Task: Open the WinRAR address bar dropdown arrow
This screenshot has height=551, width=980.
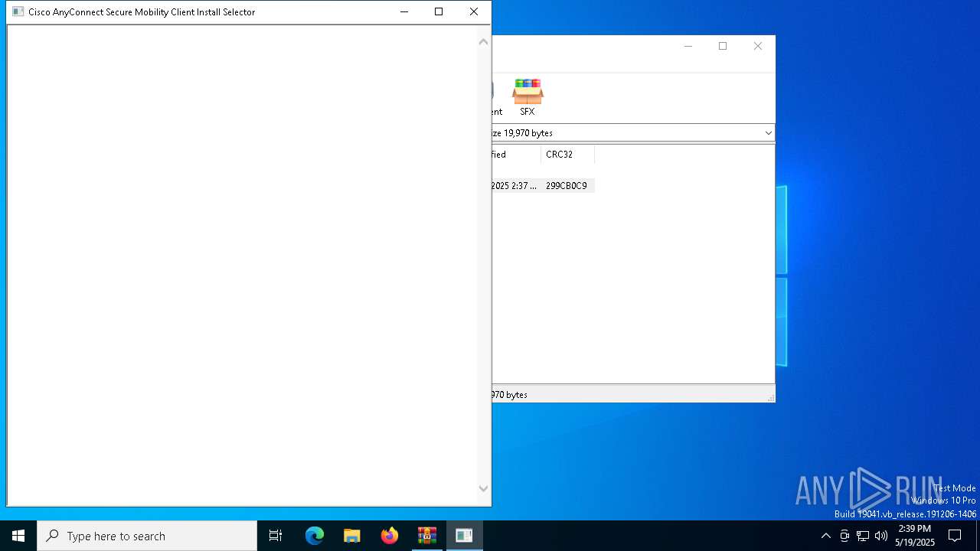Action: click(768, 133)
